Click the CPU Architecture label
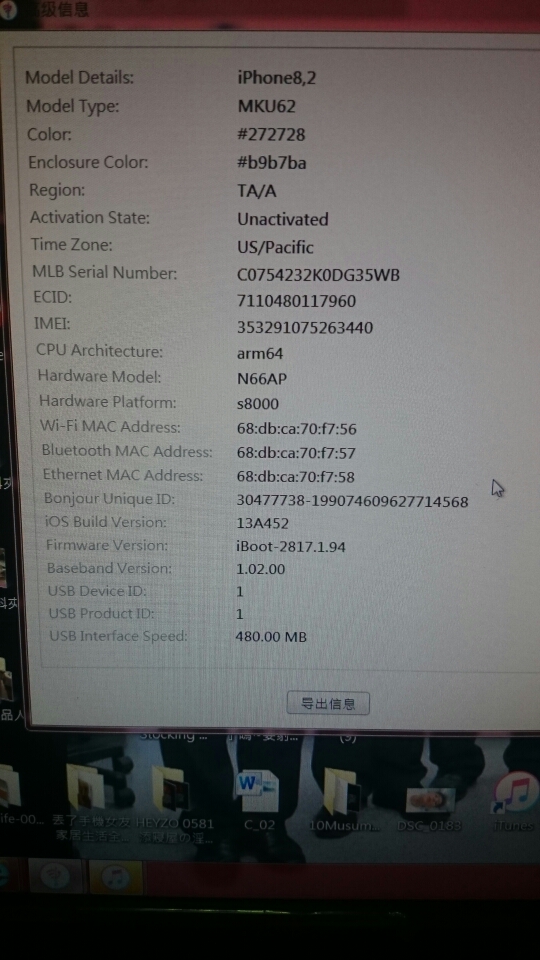 click(x=100, y=351)
